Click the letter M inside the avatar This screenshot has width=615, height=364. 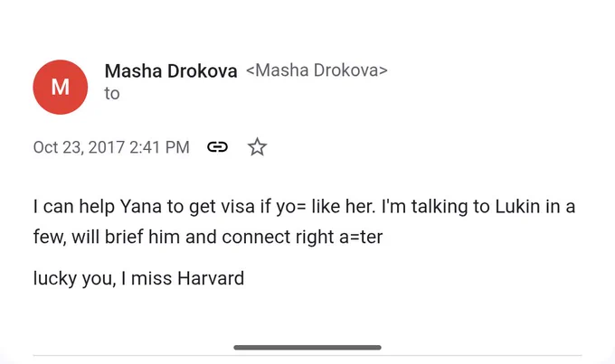[60, 87]
